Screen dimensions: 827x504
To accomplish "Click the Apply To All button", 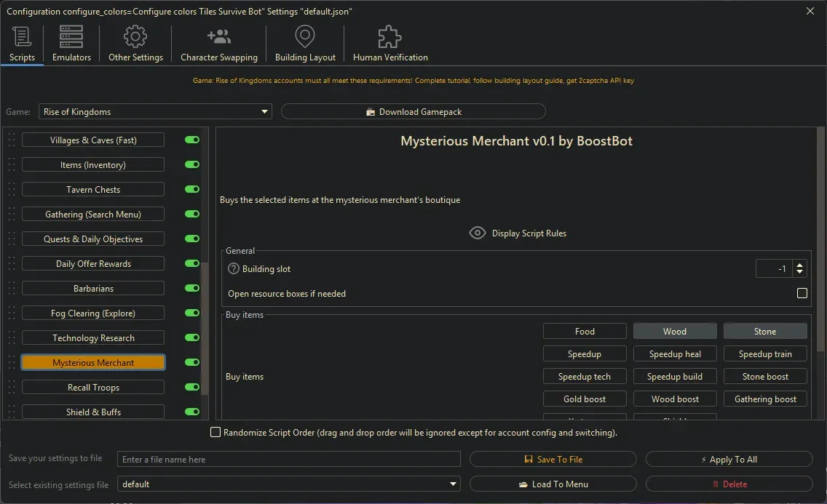I will [x=729, y=459].
